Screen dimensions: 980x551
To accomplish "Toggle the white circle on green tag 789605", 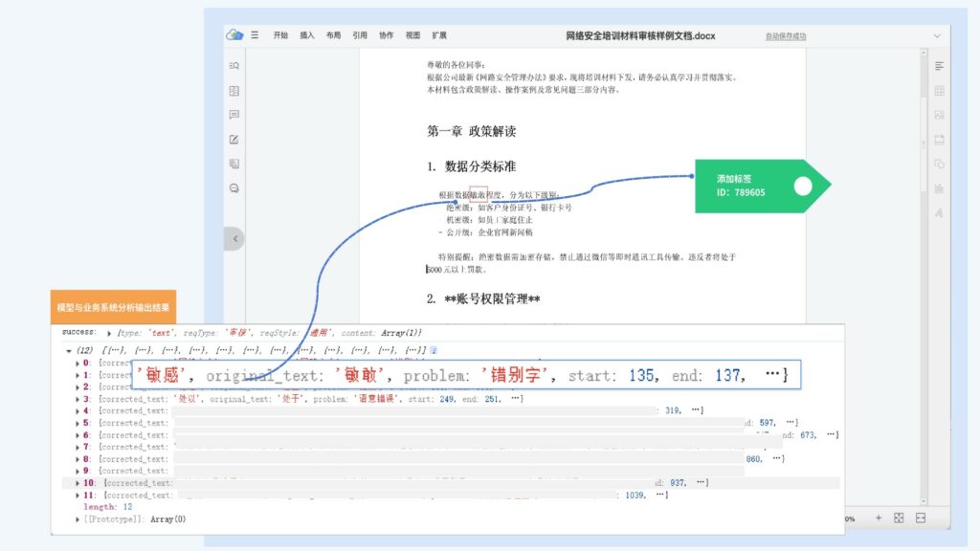I will [x=802, y=186].
